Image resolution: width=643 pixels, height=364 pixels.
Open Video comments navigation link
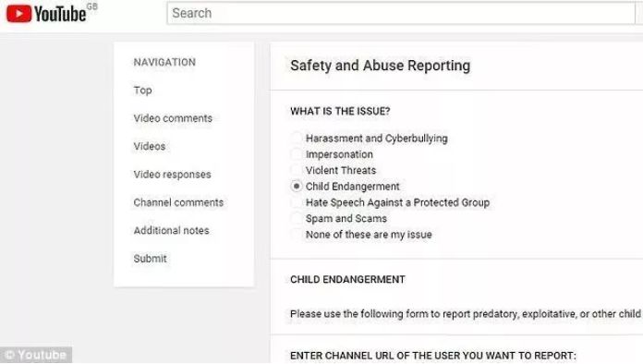tap(173, 118)
